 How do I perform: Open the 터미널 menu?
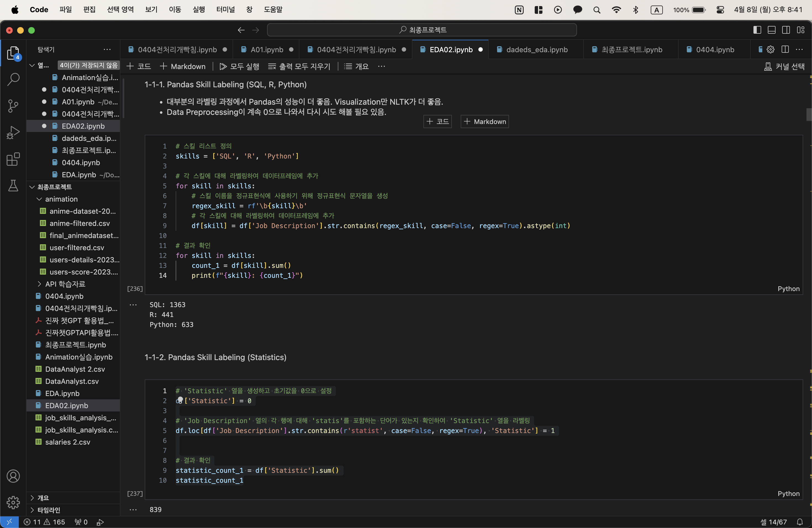click(226, 10)
